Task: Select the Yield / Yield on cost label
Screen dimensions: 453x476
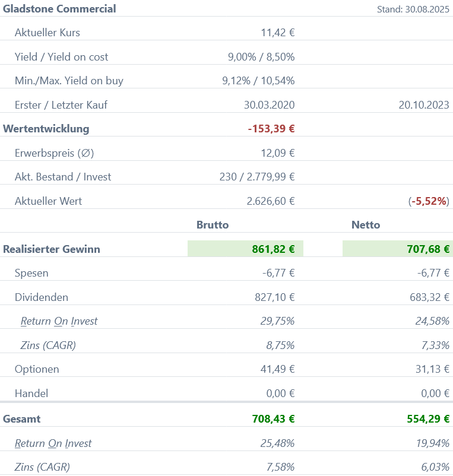Action: (x=61, y=57)
